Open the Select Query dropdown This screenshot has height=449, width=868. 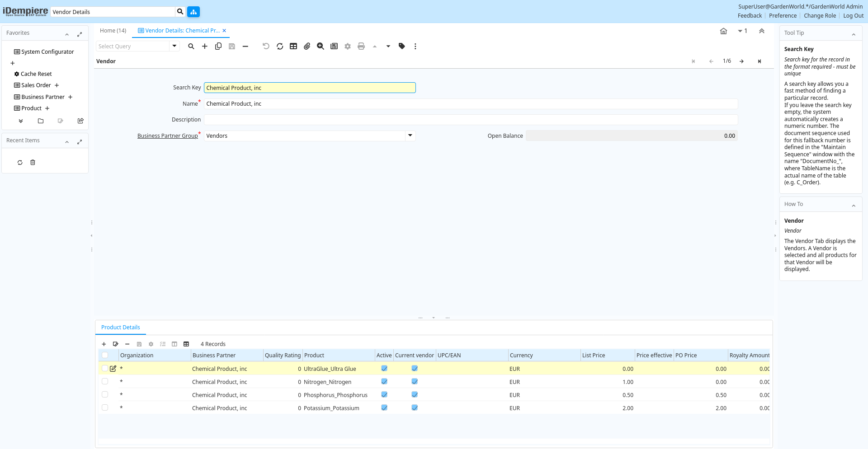pyautogui.click(x=175, y=46)
